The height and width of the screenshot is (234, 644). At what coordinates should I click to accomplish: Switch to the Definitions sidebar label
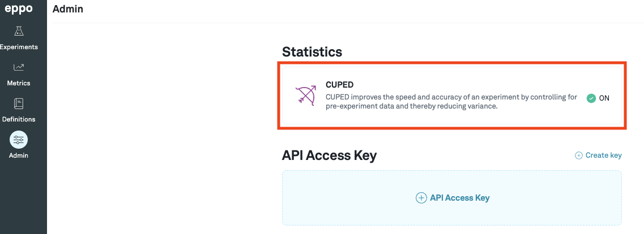(x=19, y=119)
